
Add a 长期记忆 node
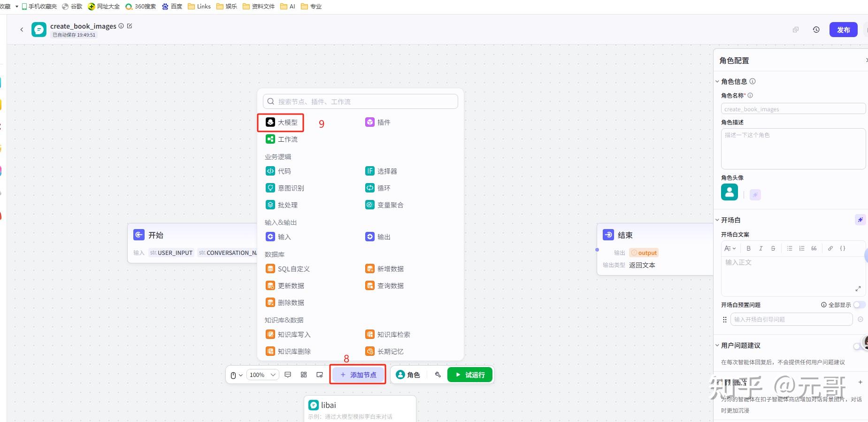384,352
